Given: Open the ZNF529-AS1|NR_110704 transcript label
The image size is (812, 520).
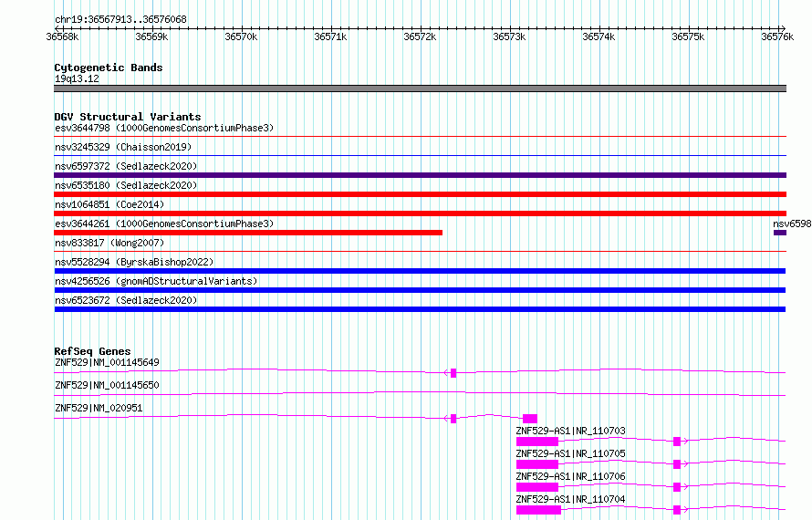Looking at the screenshot, I should [570, 499].
